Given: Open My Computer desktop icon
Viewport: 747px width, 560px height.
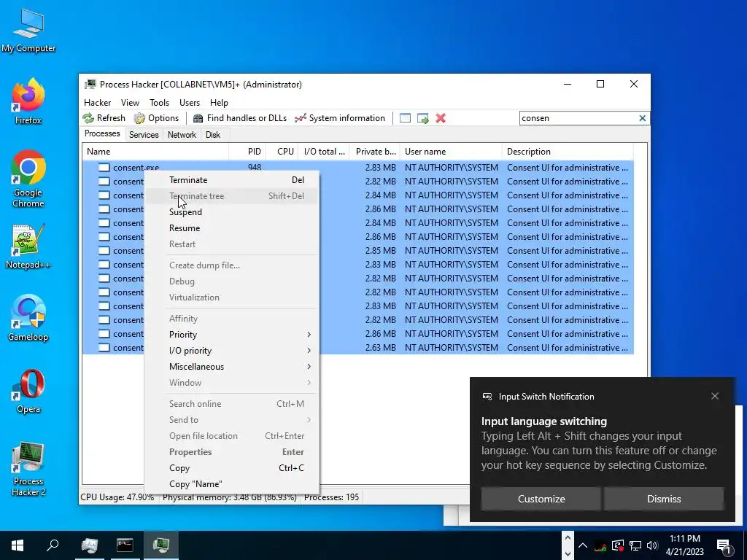Looking at the screenshot, I should pos(28,30).
